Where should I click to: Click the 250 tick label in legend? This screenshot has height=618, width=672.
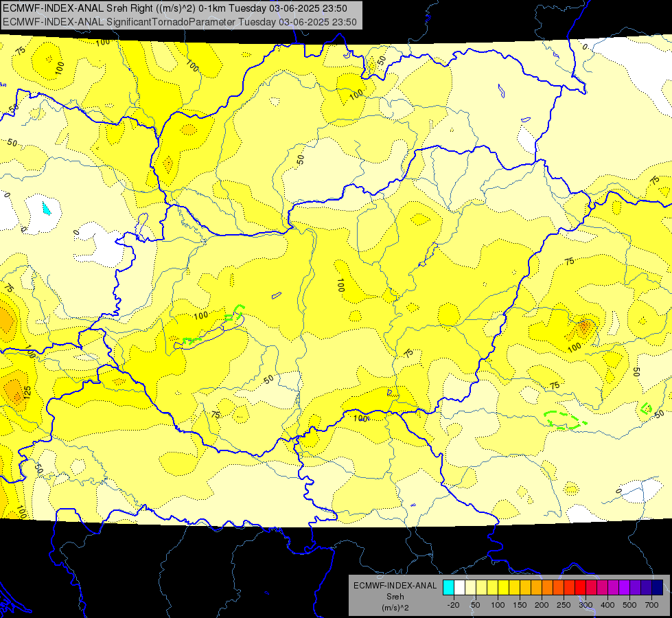pos(564,605)
